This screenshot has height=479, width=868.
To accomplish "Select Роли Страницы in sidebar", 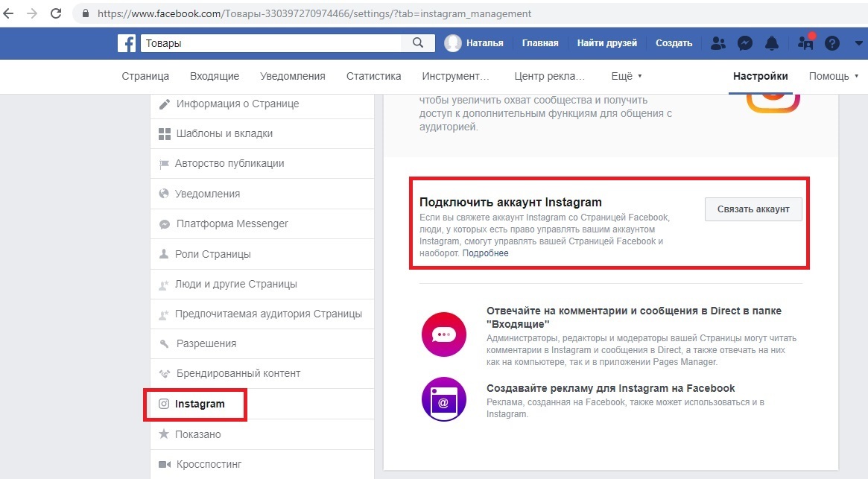I will [262, 253].
